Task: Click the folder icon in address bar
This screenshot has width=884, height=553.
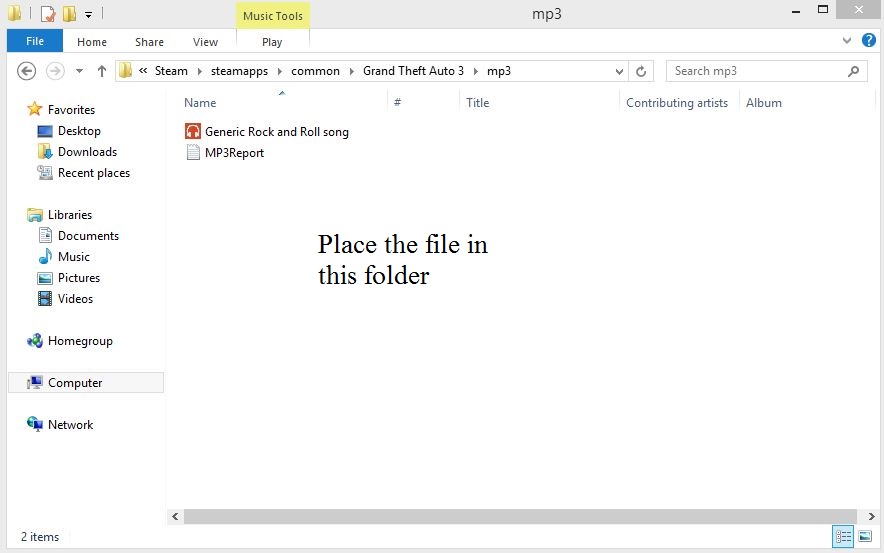Action: (x=126, y=70)
